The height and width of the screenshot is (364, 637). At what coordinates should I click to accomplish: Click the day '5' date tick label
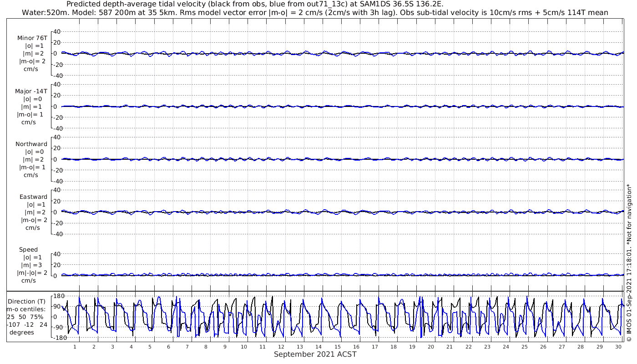point(150,347)
